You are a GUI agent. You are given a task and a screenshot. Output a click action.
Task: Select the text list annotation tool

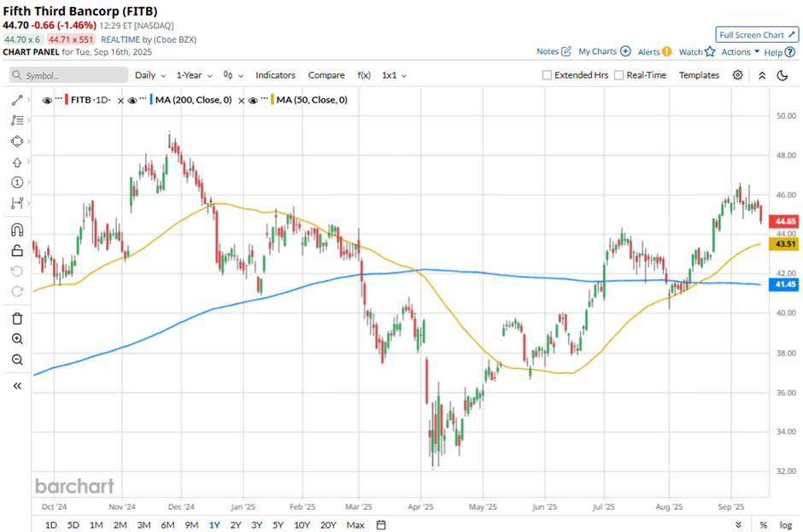click(17, 120)
